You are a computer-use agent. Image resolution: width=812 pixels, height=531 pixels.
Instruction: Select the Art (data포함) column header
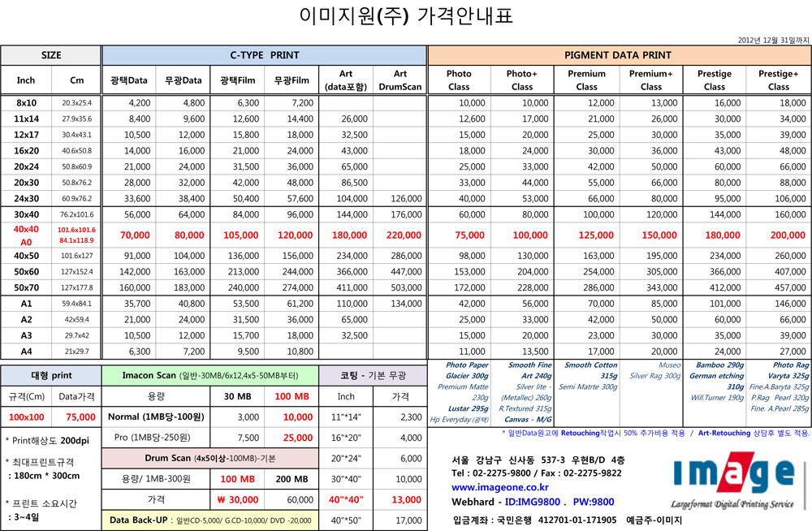pos(346,80)
